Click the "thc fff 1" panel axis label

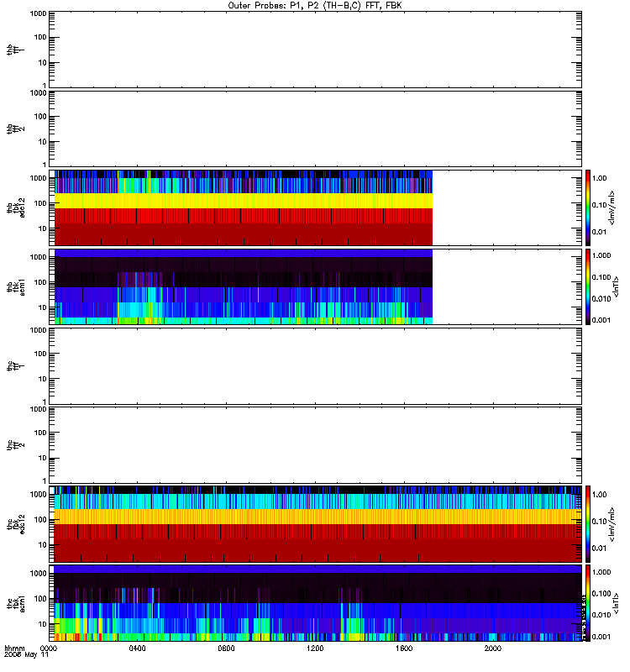coord(15,366)
